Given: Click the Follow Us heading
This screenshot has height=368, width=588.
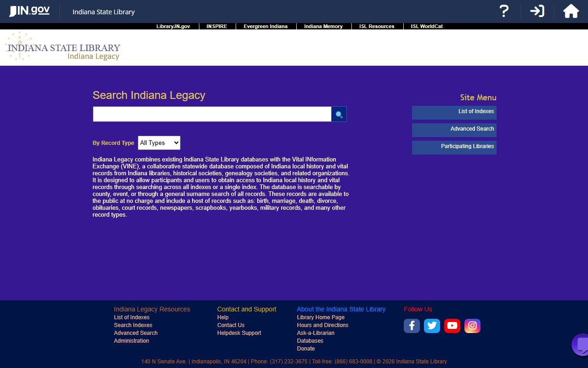Looking at the screenshot, I should pyautogui.click(x=418, y=309).
